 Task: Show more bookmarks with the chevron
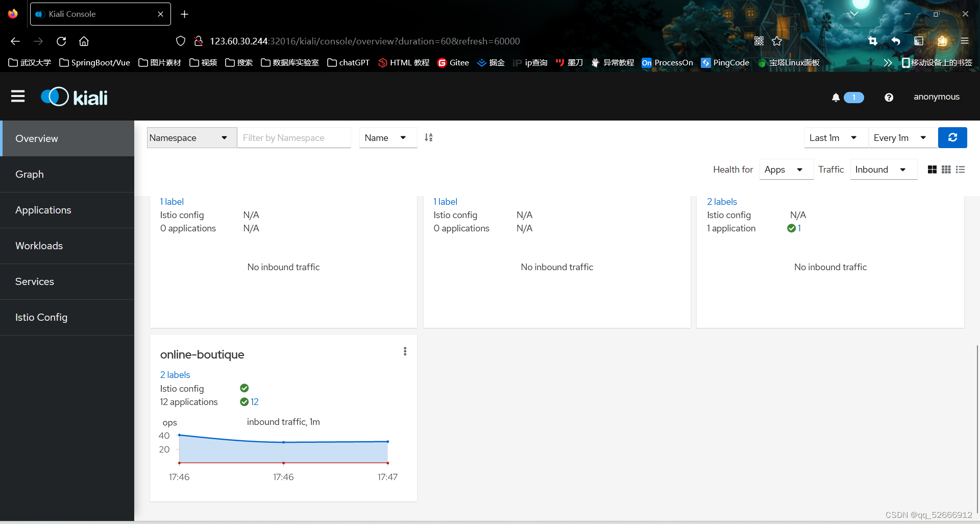click(x=888, y=63)
